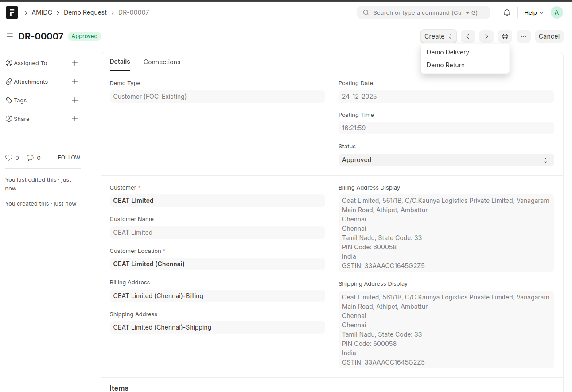Add an attachment using plus icon
Viewport: 572px width, 392px height.
pyautogui.click(x=75, y=82)
